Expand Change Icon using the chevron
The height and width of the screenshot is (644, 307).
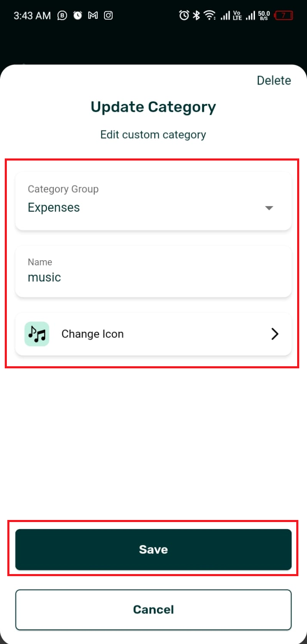click(275, 334)
